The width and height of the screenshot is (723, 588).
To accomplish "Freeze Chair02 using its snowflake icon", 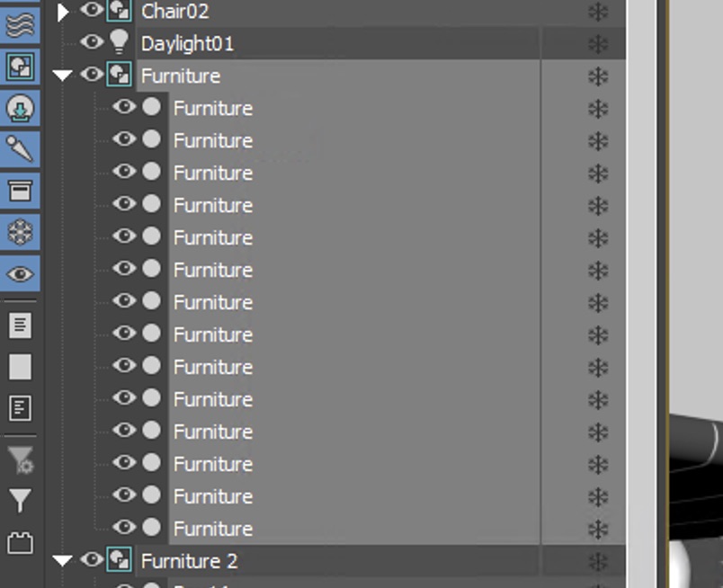I will pos(598,12).
